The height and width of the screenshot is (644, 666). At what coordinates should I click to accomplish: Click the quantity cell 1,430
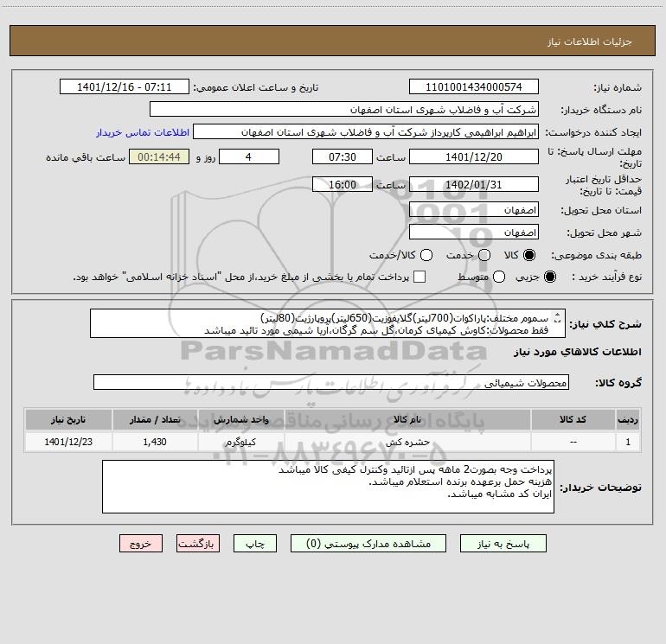click(155, 442)
